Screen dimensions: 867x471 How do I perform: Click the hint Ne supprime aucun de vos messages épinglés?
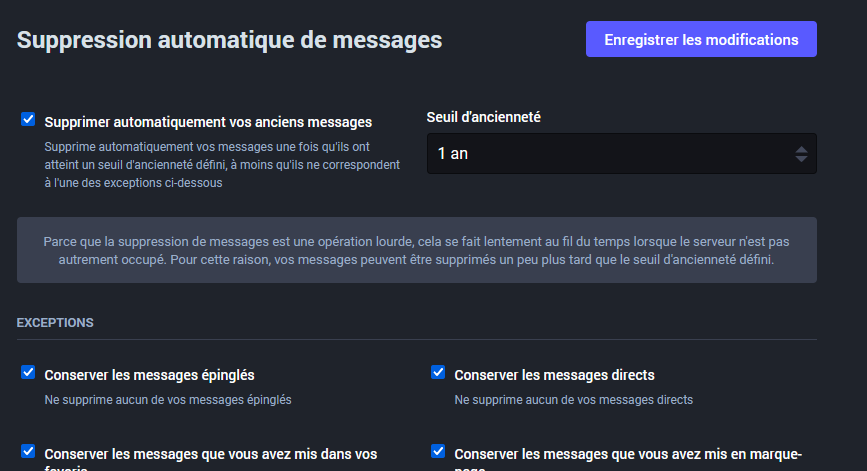168,399
